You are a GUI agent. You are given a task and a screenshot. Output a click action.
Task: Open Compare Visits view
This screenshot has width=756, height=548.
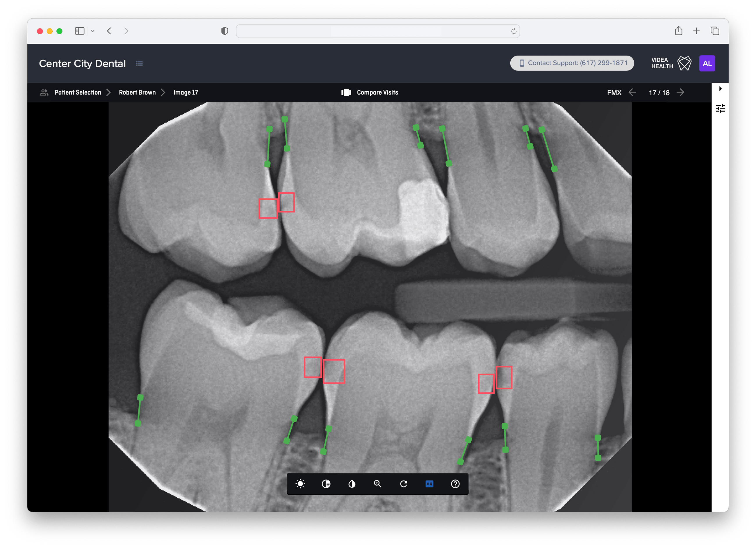point(377,92)
